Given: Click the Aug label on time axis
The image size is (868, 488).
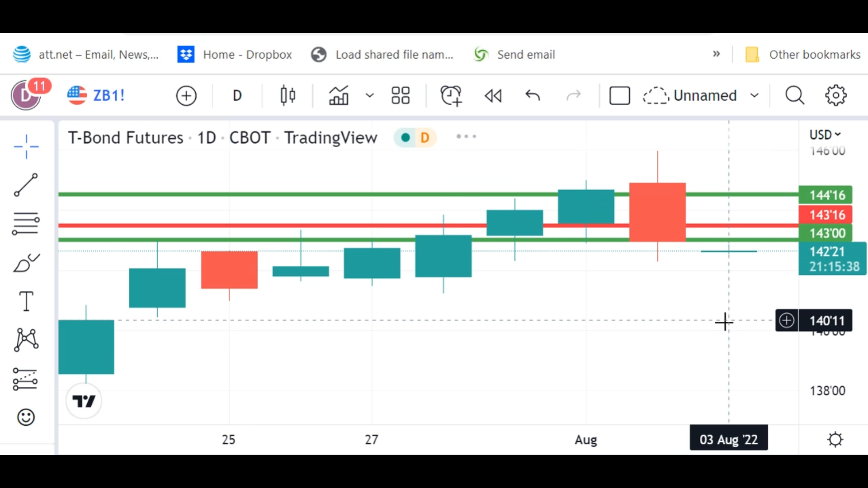Looking at the screenshot, I should 586,439.
